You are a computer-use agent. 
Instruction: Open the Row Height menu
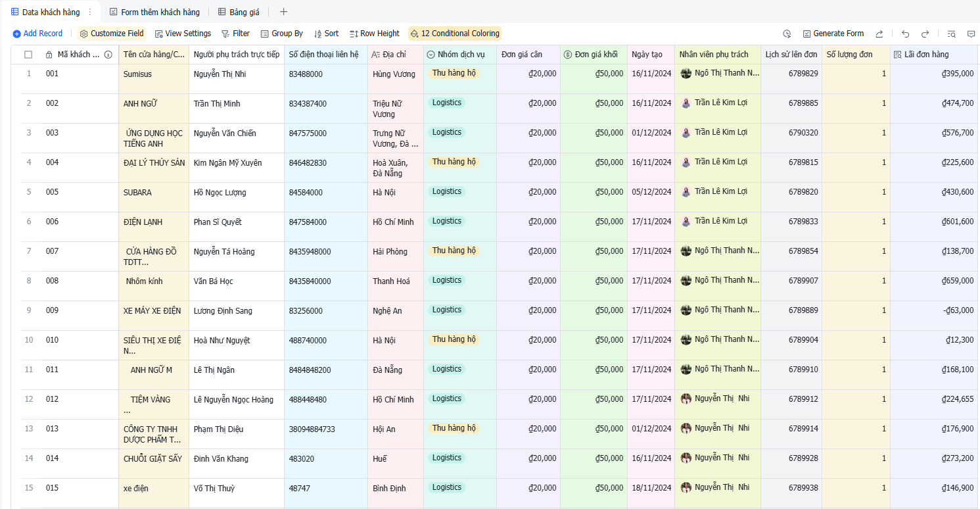coord(374,34)
